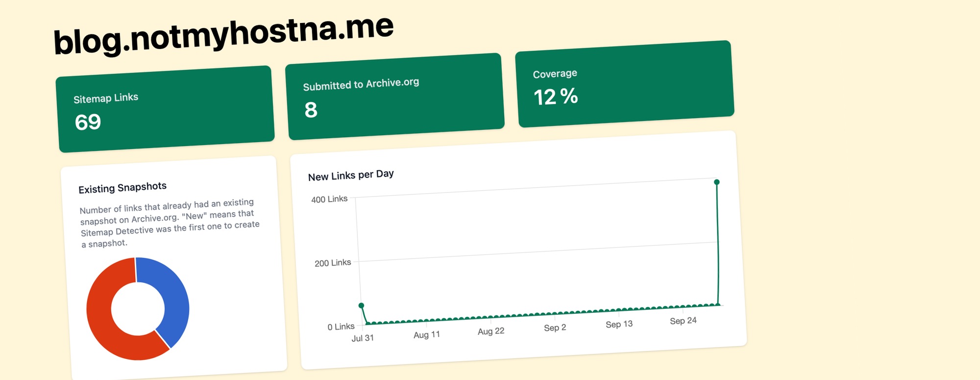Click the Aug 22 x-axis label
Image resolution: width=980 pixels, height=380 pixels.
coord(491,331)
